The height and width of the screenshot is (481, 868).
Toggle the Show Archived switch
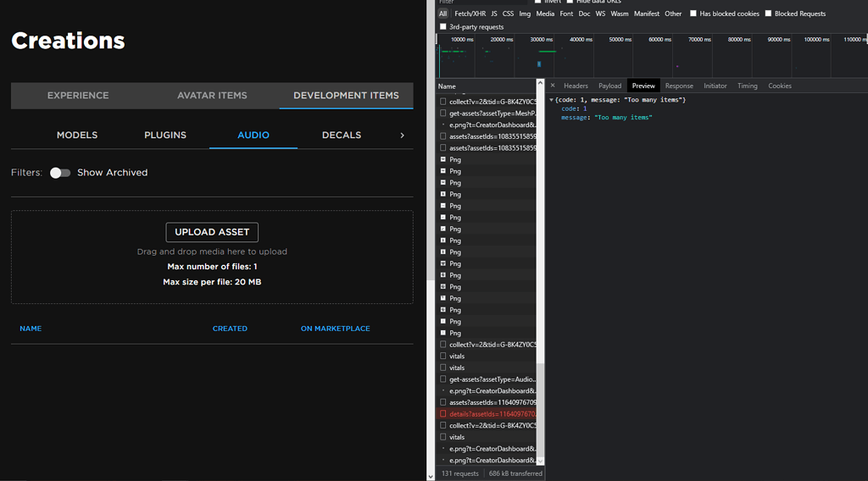60,173
